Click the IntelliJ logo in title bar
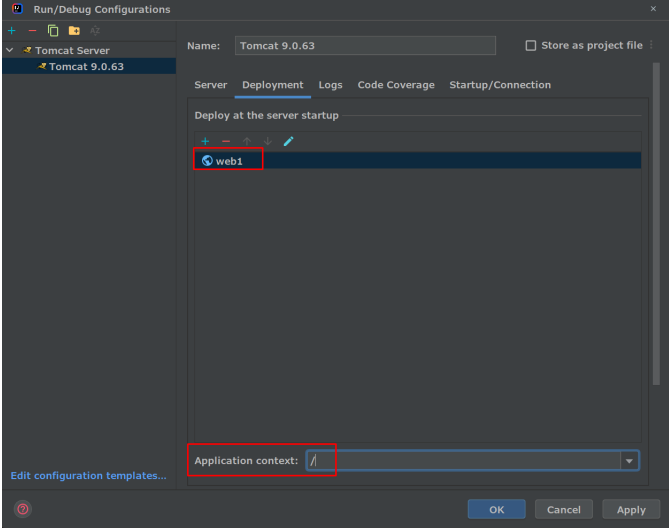 tap(17, 9)
